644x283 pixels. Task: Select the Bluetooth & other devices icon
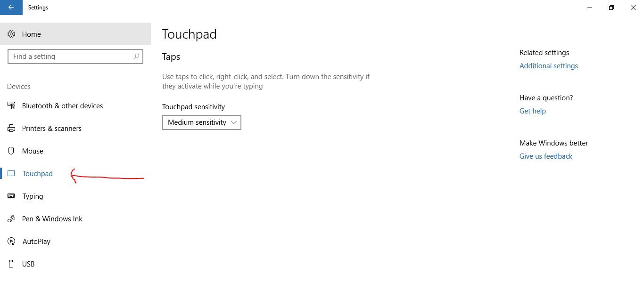[11, 105]
